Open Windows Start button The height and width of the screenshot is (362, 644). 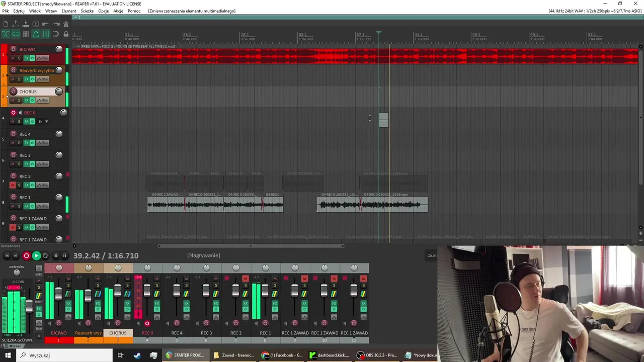pos(8,355)
